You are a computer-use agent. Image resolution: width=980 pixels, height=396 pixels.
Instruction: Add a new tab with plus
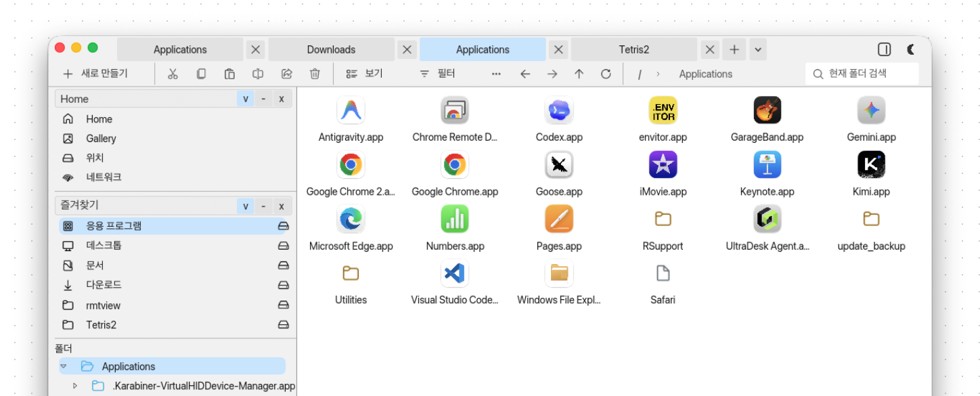click(734, 49)
